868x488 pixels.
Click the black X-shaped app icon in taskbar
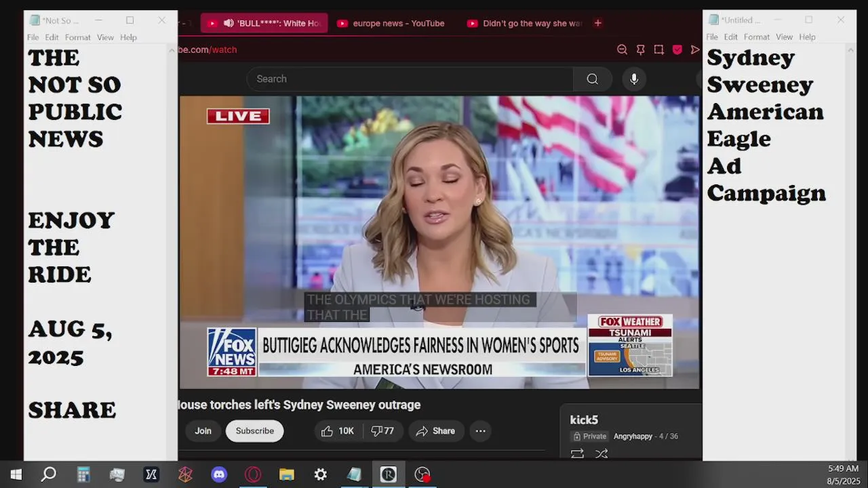(x=151, y=474)
